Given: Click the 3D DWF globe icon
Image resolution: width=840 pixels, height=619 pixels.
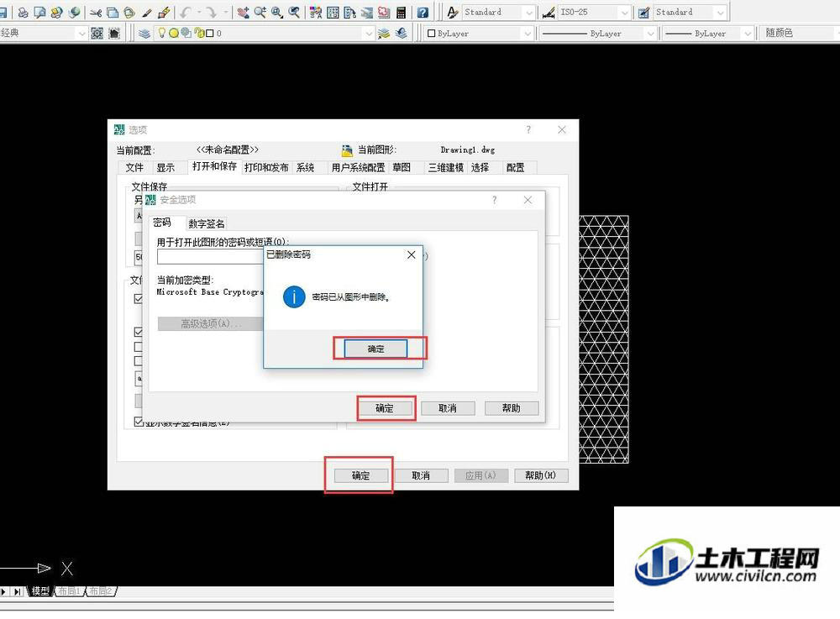Looking at the screenshot, I should (73, 13).
